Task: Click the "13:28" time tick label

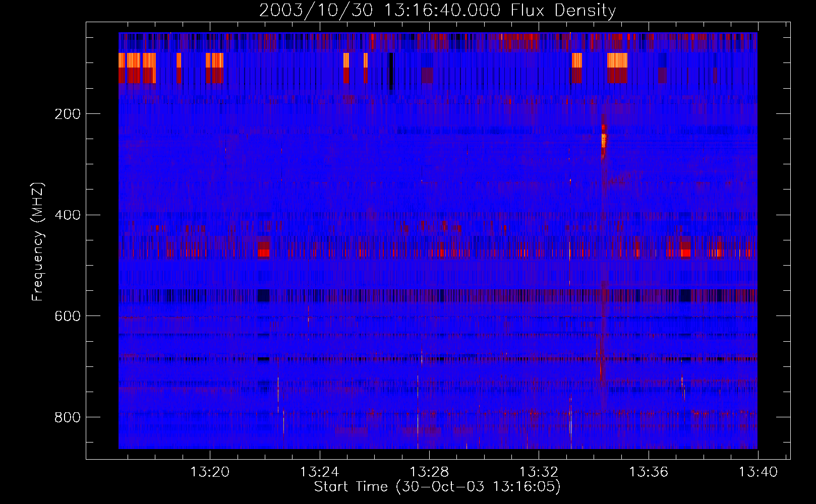Action: tap(429, 472)
